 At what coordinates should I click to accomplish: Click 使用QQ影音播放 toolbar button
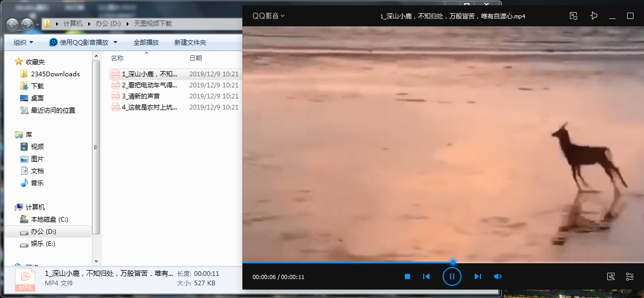coord(79,42)
